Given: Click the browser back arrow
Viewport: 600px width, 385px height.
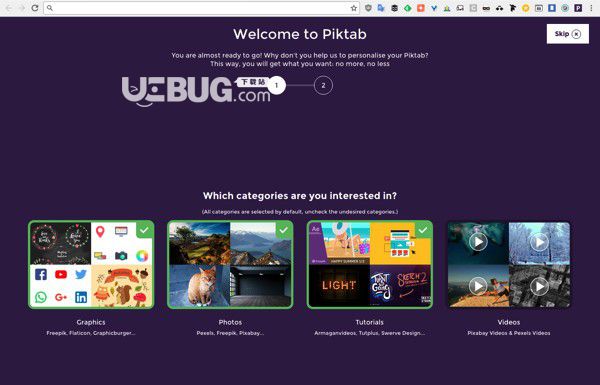Looking at the screenshot, I should point(8,8).
